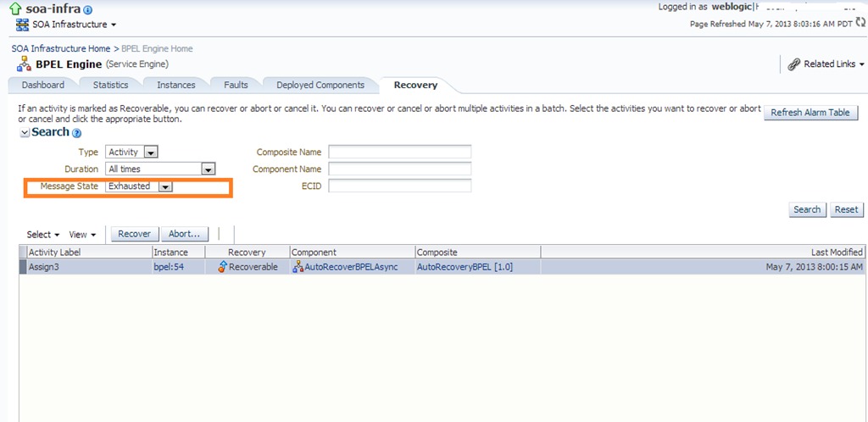Open the bpel:54 instance link
868x422 pixels.
(x=170, y=267)
